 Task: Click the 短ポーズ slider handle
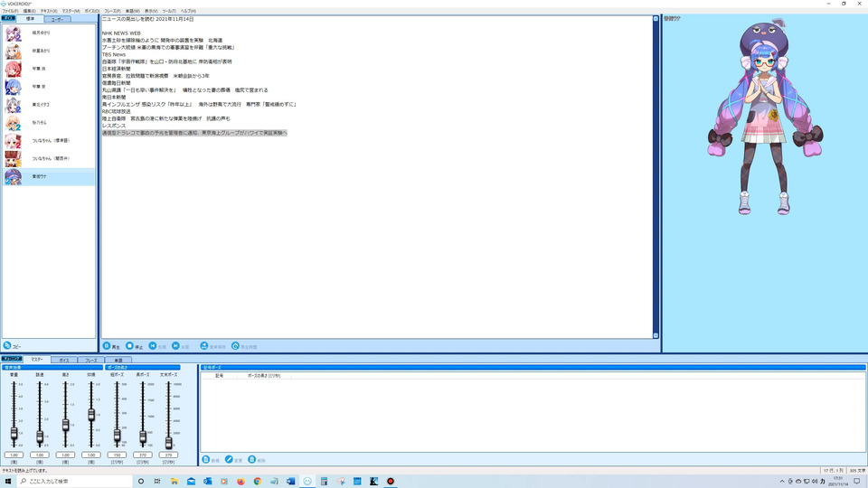(x=117, y=436)
